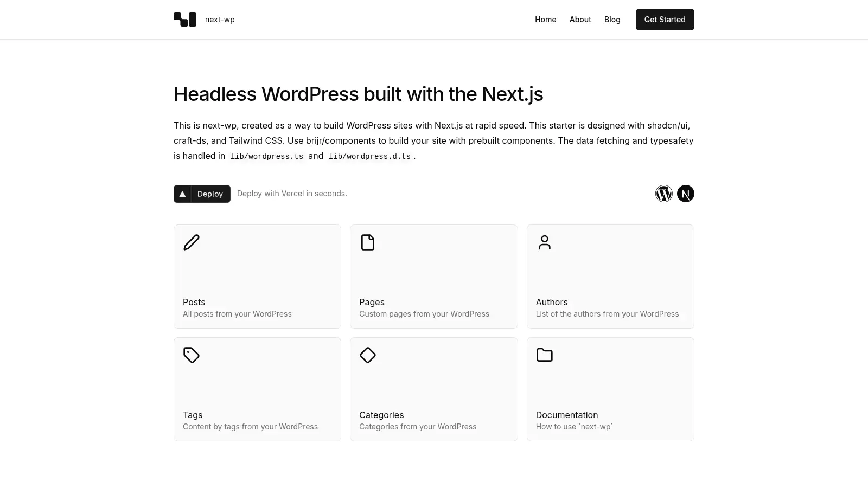Viewport: 868px width, 488px height.
Task: Open the Authors card title
Action: coord(552,302)
